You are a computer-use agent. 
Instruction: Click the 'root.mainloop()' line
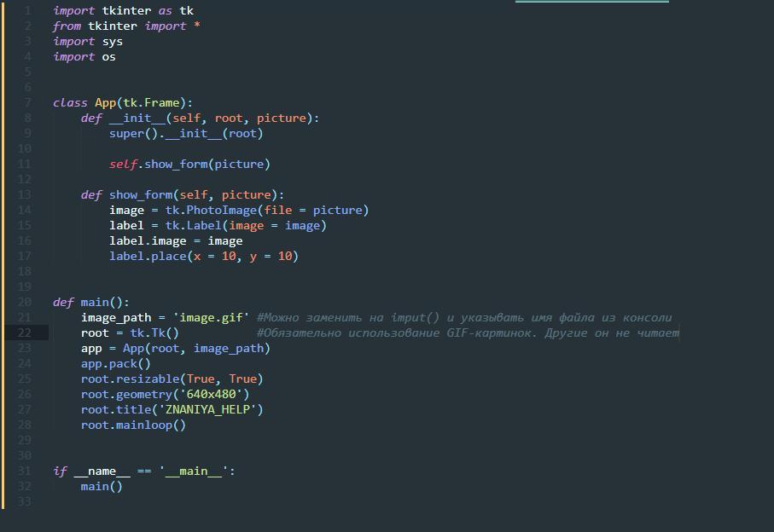pyautogui.click(x=133, y=425)
